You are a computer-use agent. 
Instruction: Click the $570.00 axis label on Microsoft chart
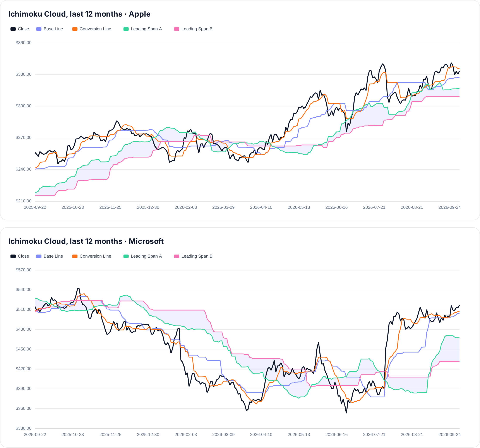coord(24,270)
